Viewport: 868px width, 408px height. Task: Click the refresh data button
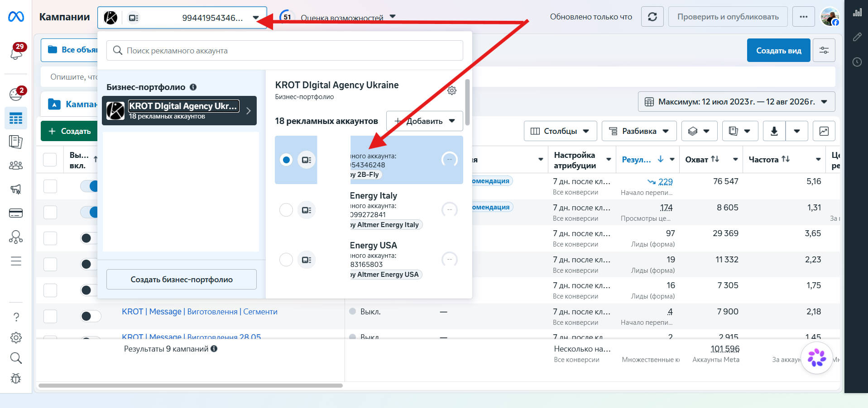click(x=652, y=17)
